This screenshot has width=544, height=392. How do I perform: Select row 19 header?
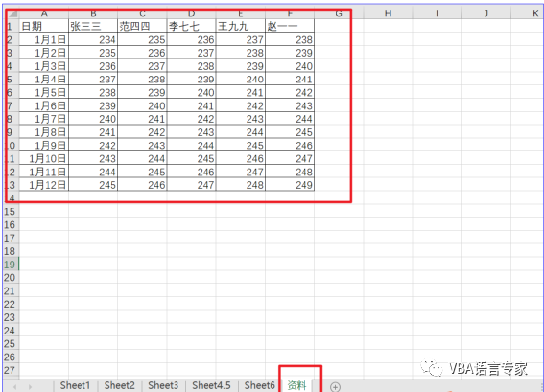10,265
